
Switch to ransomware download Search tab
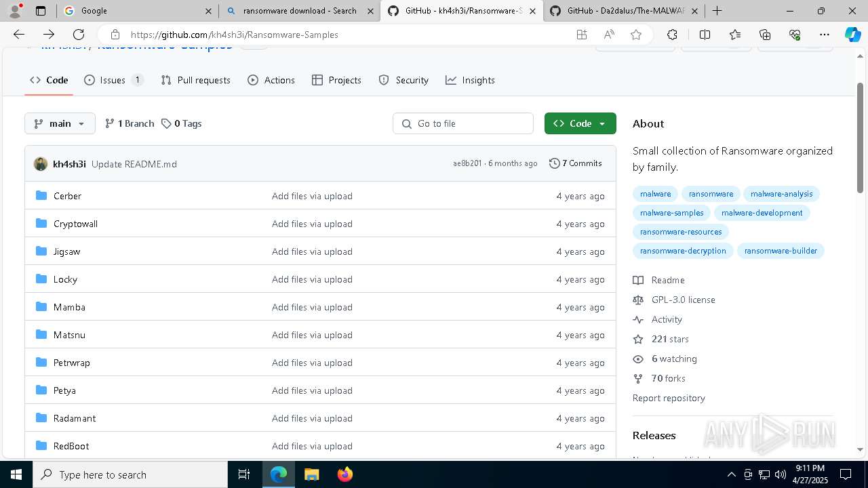299,11
